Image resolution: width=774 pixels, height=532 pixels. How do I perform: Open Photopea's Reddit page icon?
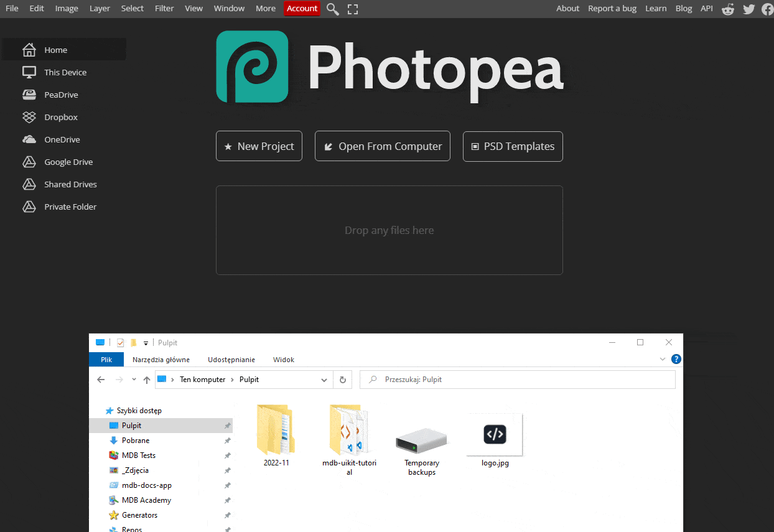[x=727, y=9]
